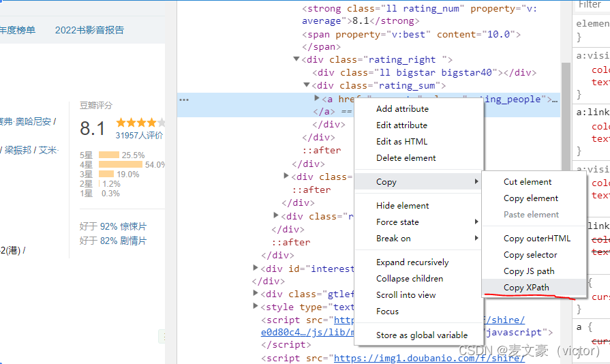Open the 31957人评价 ratings link
This screenshot has height=364, width=610.
139,136
